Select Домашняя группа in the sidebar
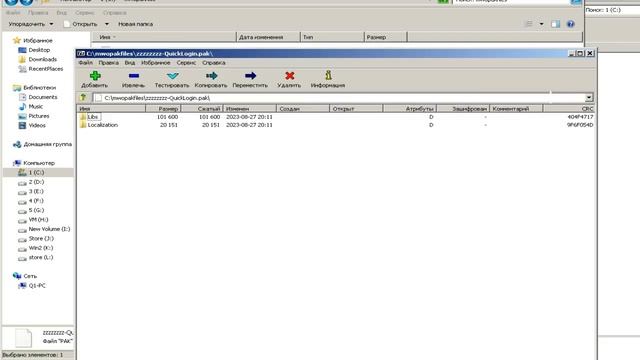 tap(47, 144)
